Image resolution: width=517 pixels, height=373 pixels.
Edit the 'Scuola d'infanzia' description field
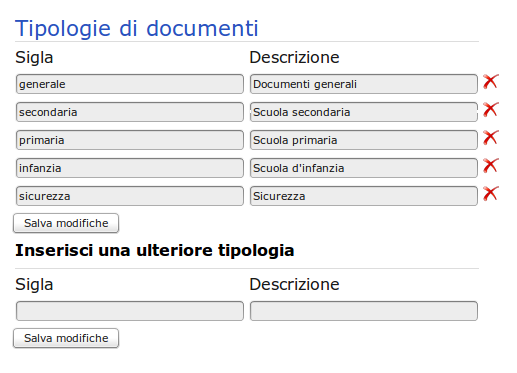pyautogui.click(x=364, y=168)
